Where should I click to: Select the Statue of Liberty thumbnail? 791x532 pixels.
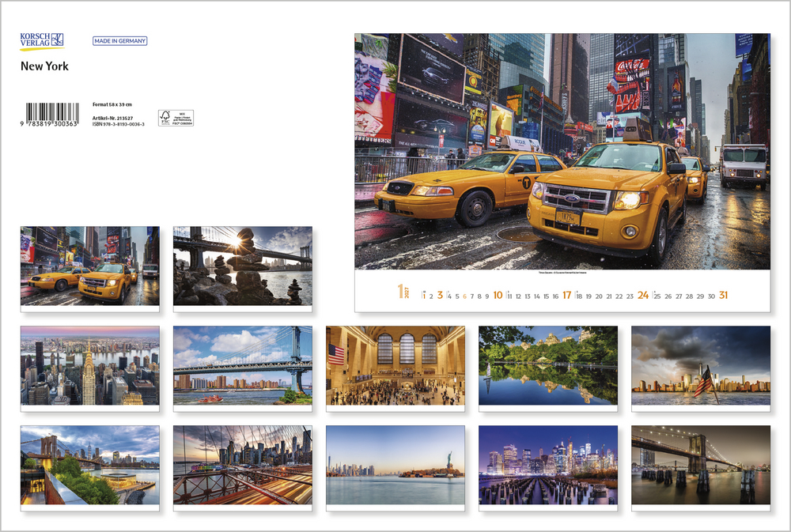tap(395, 465)
